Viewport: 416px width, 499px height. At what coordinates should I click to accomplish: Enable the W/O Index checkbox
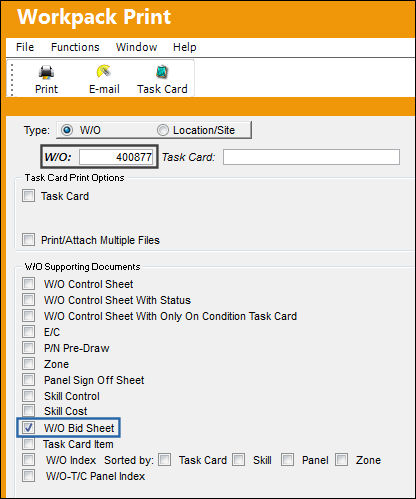(28, 460)
